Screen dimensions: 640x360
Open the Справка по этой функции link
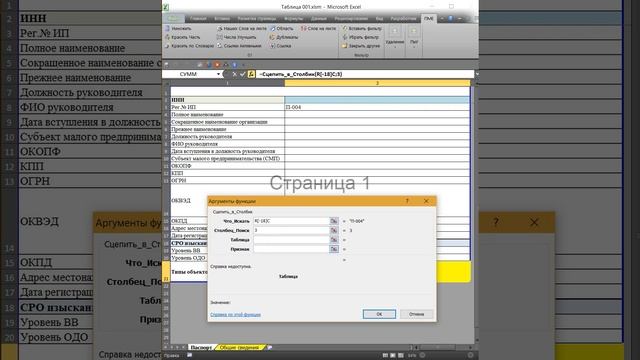(x=236, y=315)
